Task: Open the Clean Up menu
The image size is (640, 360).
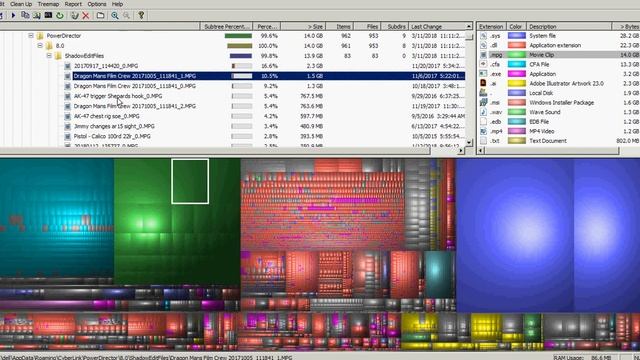Action: coord(21,4)
